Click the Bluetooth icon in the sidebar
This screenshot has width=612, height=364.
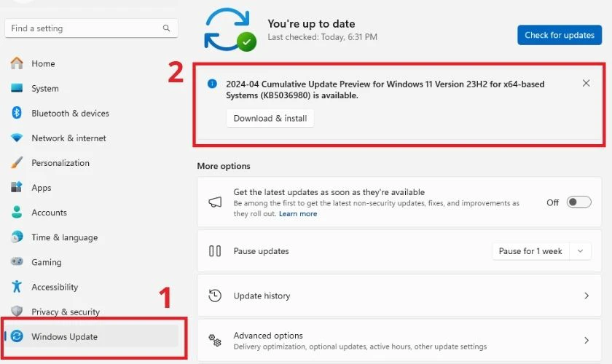point(17,113)
